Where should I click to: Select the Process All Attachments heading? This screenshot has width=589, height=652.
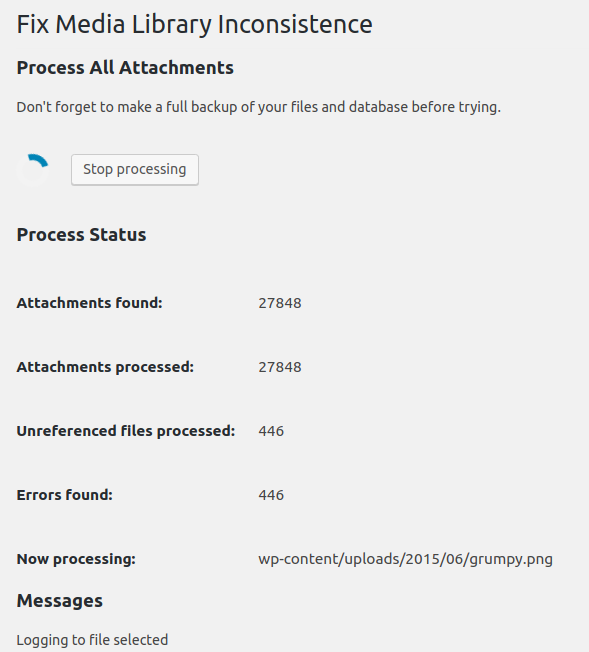(x=125, y=68)
